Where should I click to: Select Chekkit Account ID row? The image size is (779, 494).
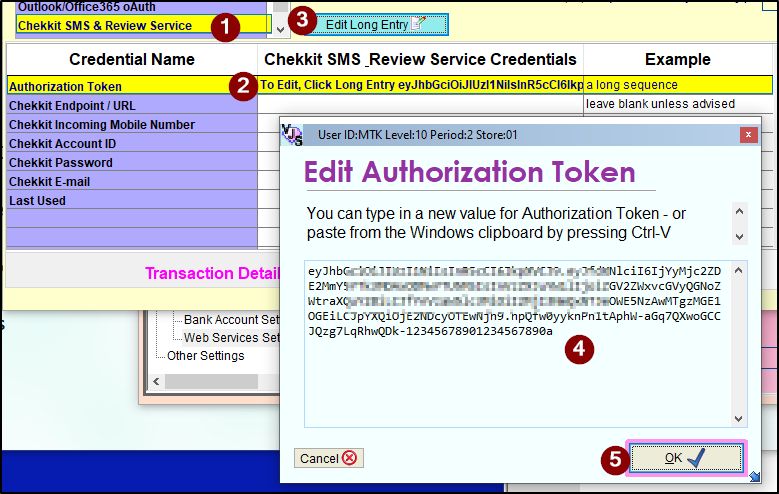(x=132, y=143)
